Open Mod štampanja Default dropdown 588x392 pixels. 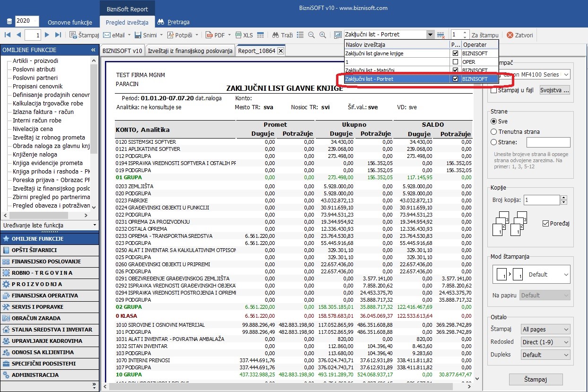(x=531, y=274)
